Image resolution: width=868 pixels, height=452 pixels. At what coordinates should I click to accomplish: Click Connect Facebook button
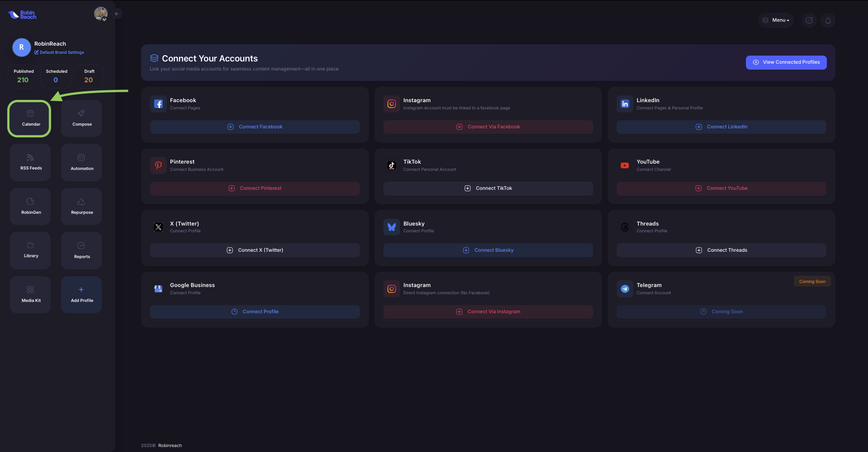coord(255,127)
